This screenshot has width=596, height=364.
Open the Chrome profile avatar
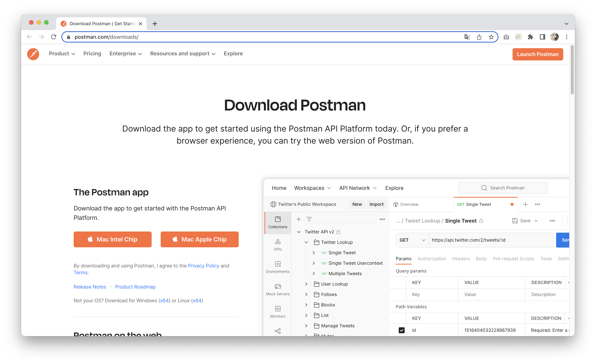[x=554, y=37]
